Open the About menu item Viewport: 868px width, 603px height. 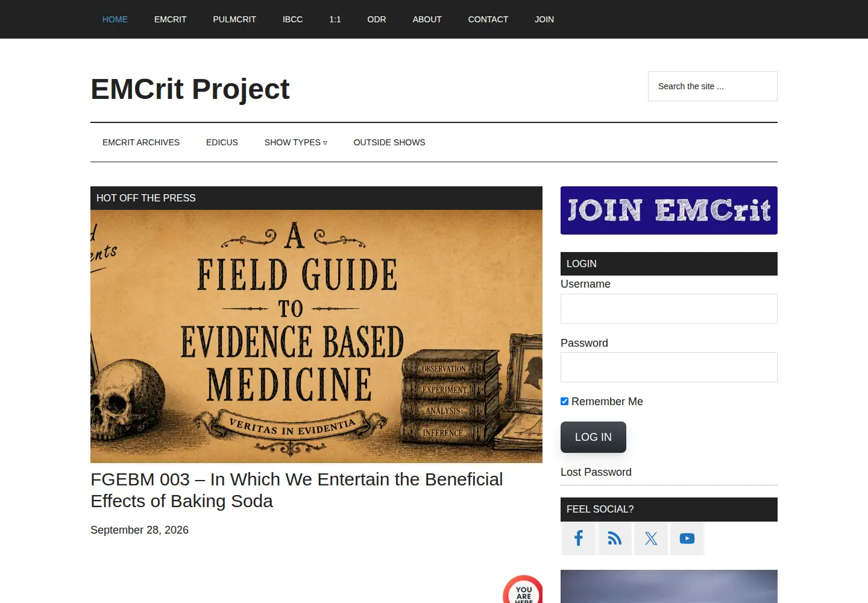[427, 19]
